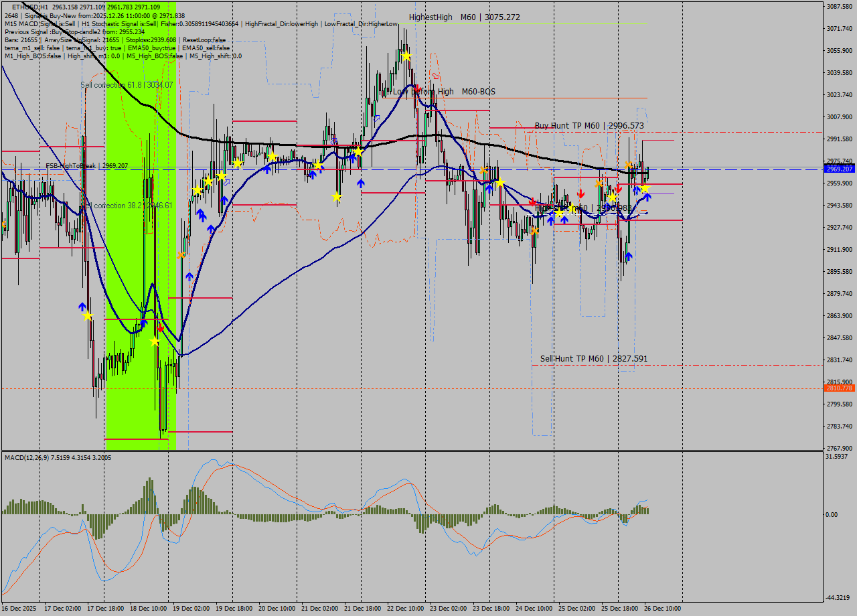Screen dimensions: 857x616
Task: Click the orange signal marker above the rightmost candle
Action: [x=628, y=165]
